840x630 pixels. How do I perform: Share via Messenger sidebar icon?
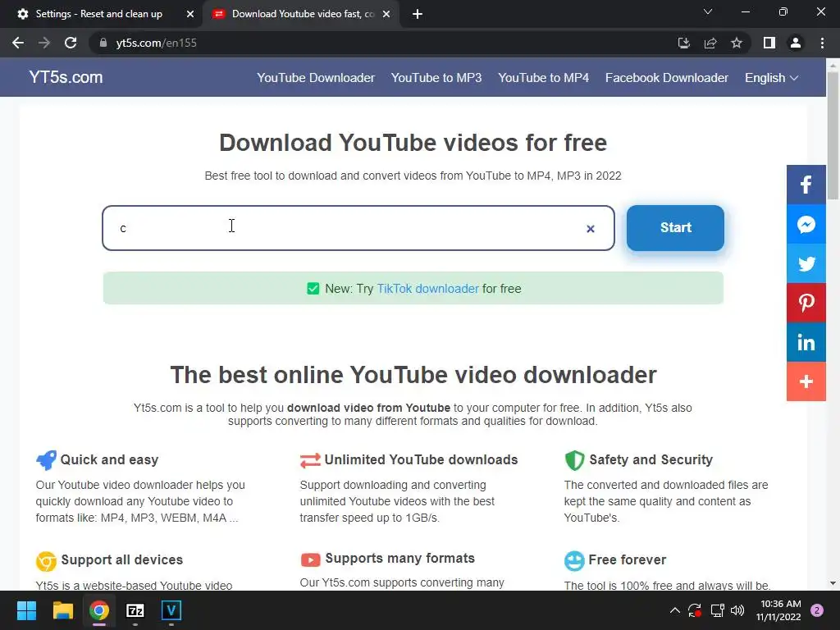(806, 225)
